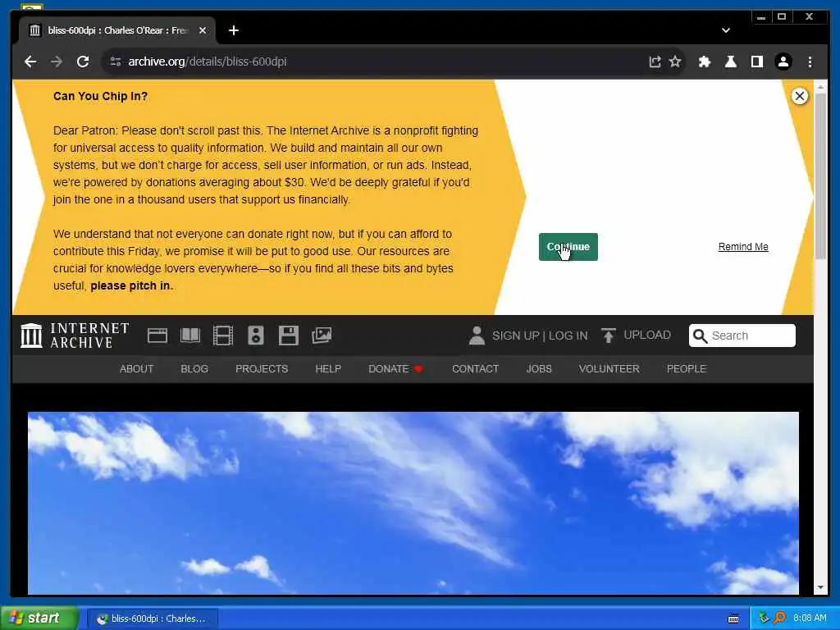
Task: Open the VOLUNTEER menu item
Action: pyautogui.click(x=609, y=369)
